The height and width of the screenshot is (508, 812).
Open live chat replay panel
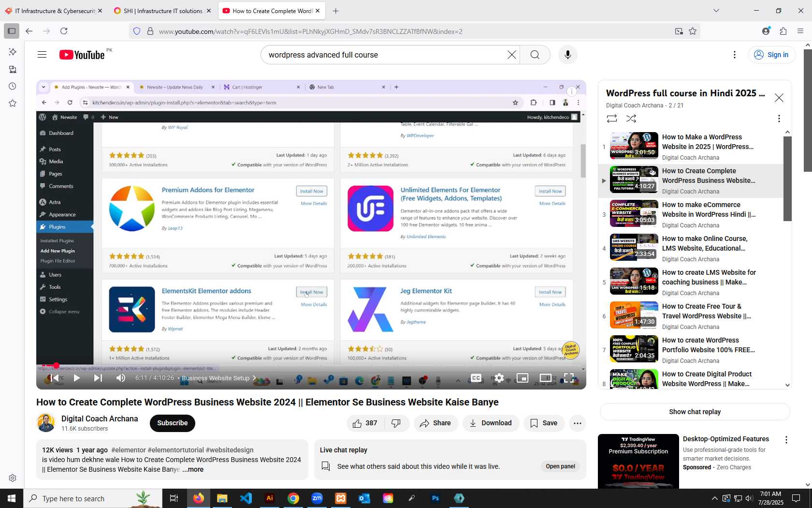coord(560,466)
